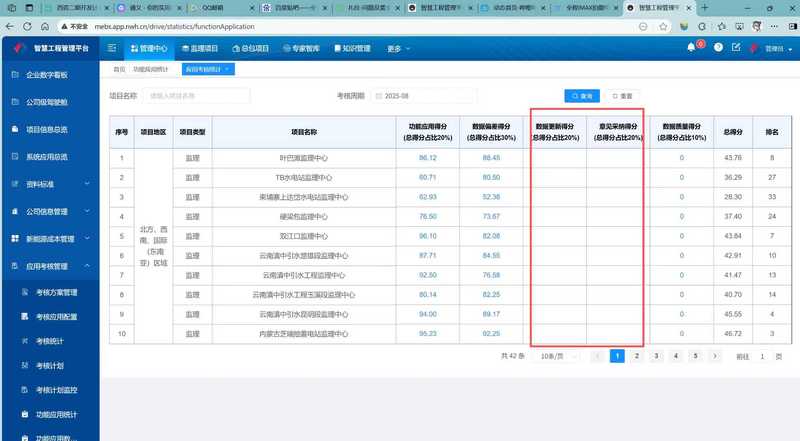This screenshot has height=441, width=800.
Task: Click the notification bell icon
Action: 691,47
